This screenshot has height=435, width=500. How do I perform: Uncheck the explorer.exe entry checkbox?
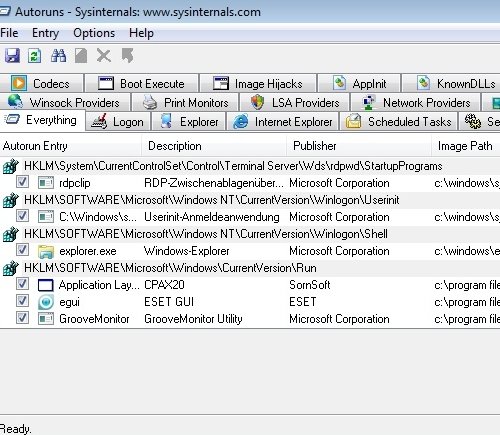click(x=22, y=250)
